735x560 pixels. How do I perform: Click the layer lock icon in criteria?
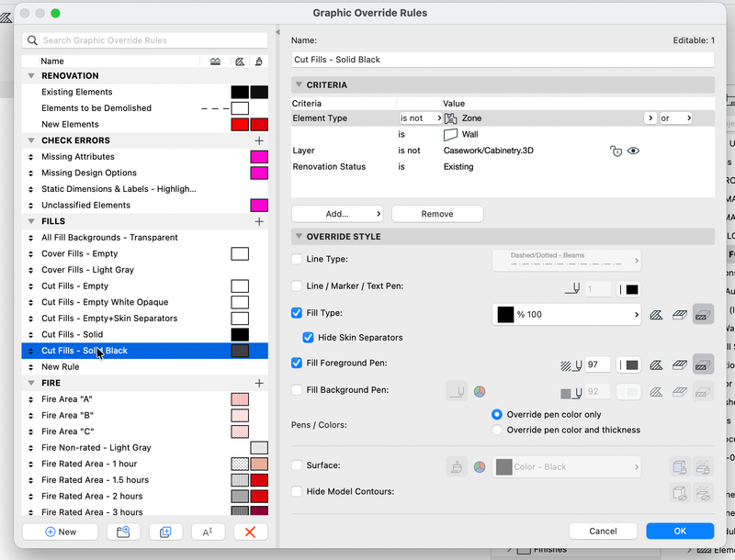[616, 151]
